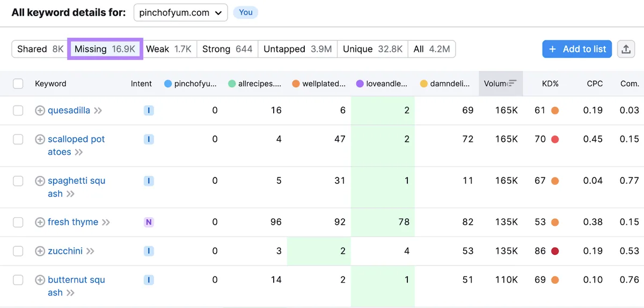Click double-arrow icon after butternut squash
The height and width of the screenshot is (308, 644).
click(x=70, y=293)
